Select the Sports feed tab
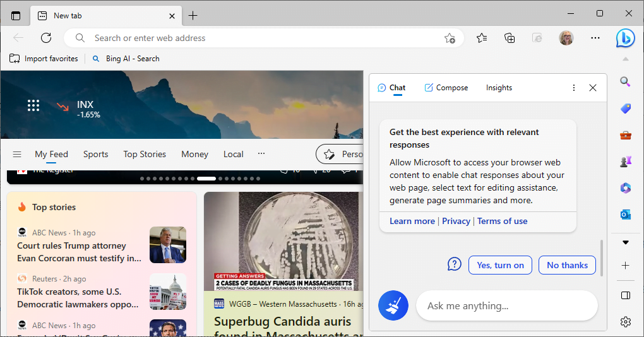This screenshot has width=644, height=337. click(x=96, y=155)
